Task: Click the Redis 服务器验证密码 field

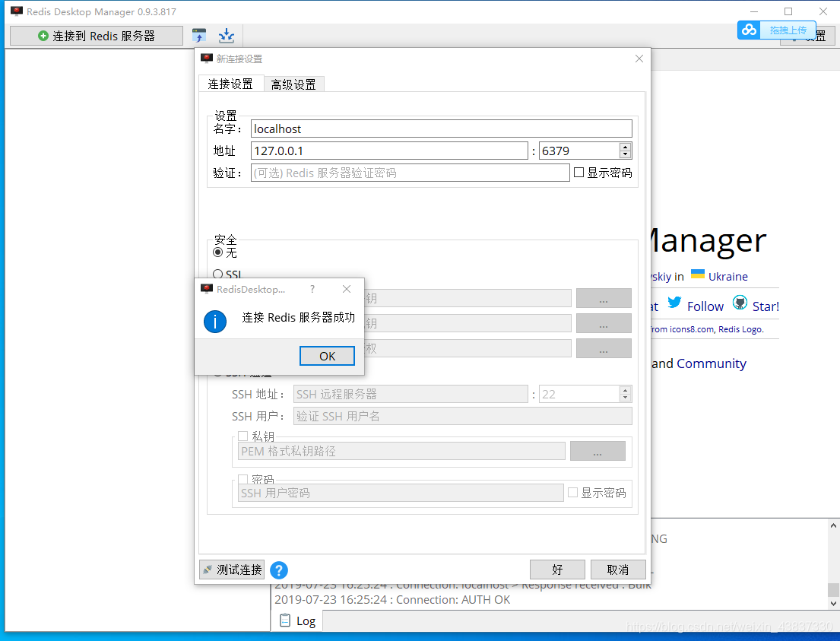Action: [410, 173]
